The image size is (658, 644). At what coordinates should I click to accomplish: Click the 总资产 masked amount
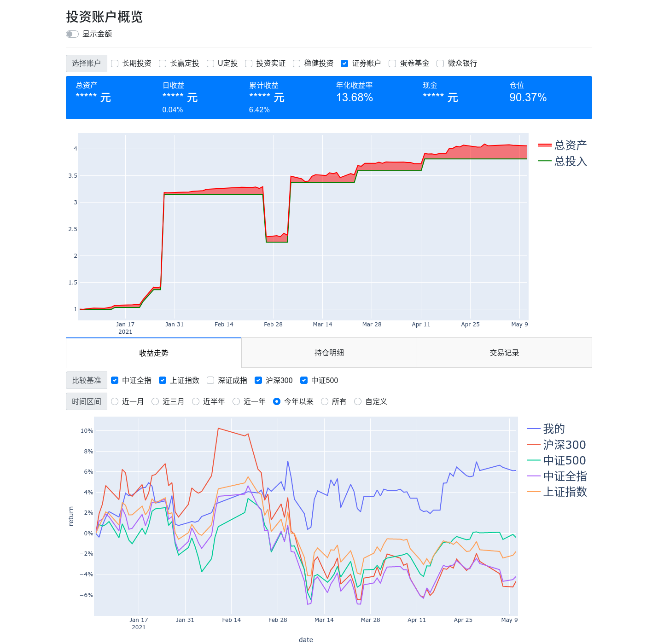[93, 98]
